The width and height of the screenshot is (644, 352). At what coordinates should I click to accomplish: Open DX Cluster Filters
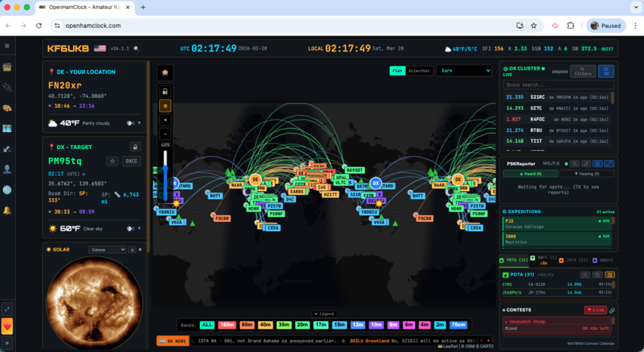pos(582,72)
